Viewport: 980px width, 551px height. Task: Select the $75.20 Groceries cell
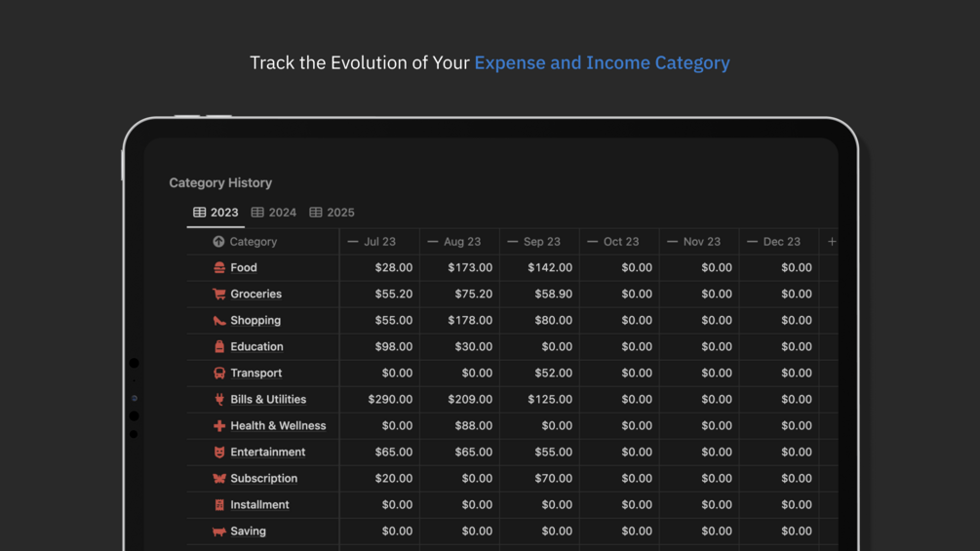pyautogui.click(x=459, y=294)
